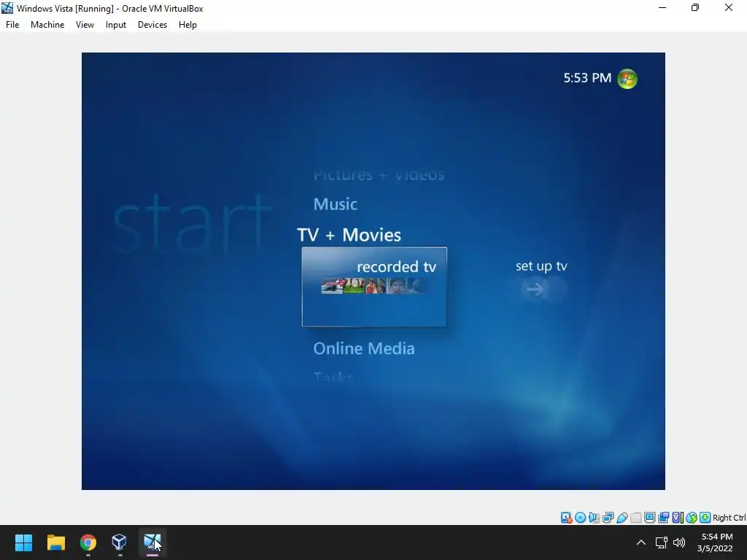
Task: Click hard disk activity indicator icon
Action: click(x=566, y=518)
